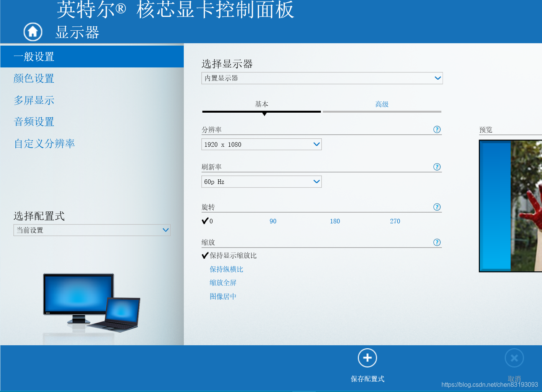Open 颜色设置 in the sidebar
Viewport: 542px width, 392px height.
34,79
